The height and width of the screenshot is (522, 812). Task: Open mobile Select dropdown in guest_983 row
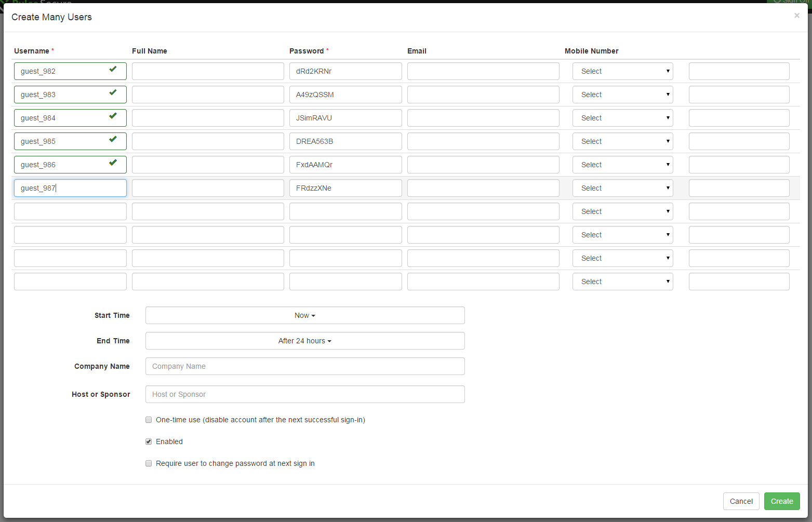coord(622,95)
